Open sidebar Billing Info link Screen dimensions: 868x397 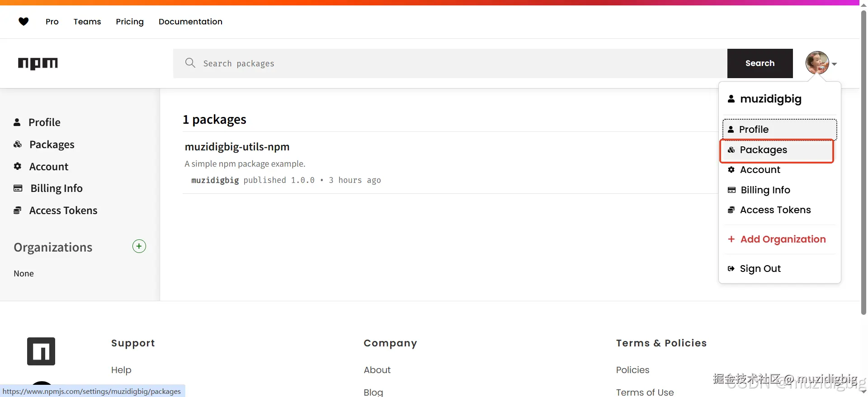tap(57, 188)
